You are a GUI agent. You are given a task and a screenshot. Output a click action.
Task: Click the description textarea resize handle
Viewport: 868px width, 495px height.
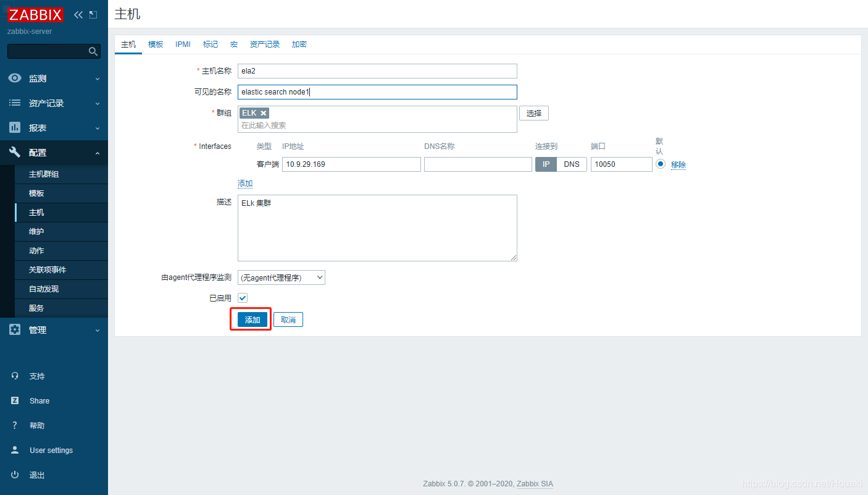(x=513, y=257)
